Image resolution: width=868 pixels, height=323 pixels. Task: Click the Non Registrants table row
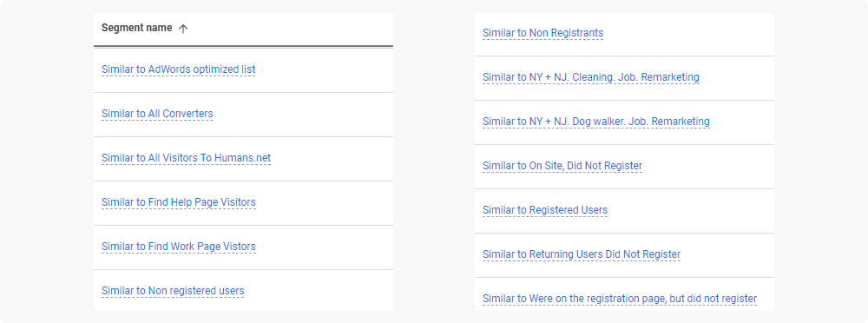tap(624, 35)
